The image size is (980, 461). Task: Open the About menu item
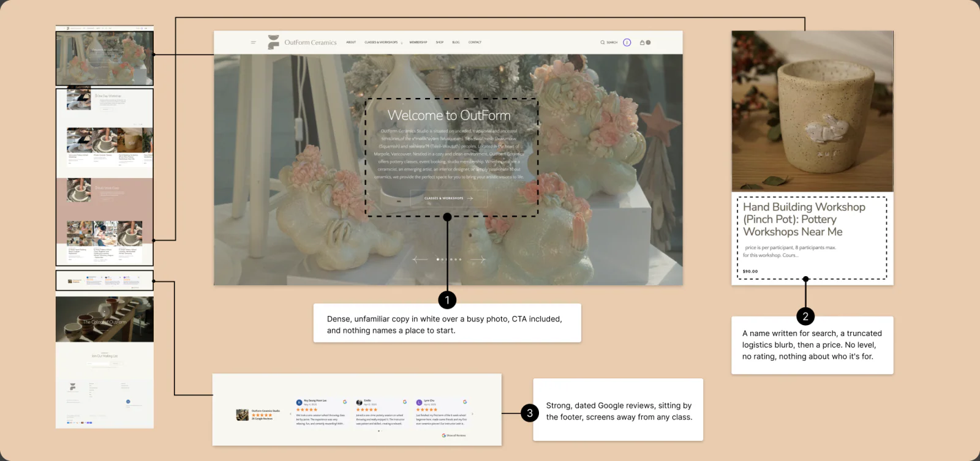point(351,42)
